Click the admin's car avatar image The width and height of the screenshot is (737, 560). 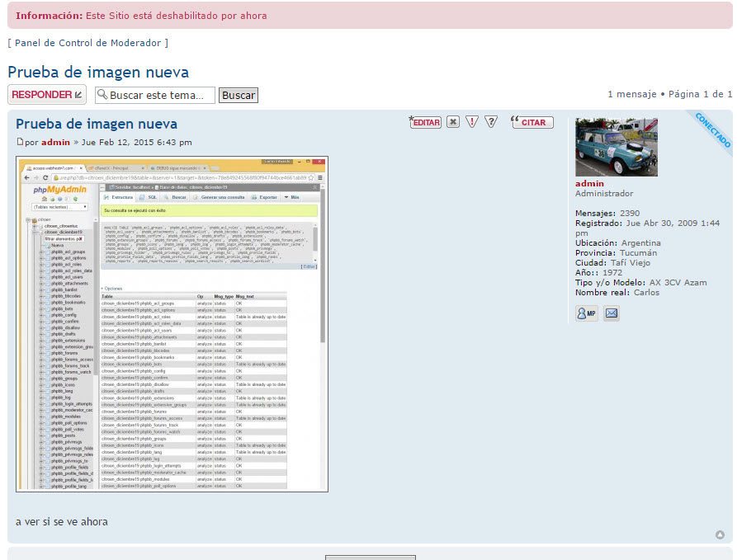pos(616,147)
